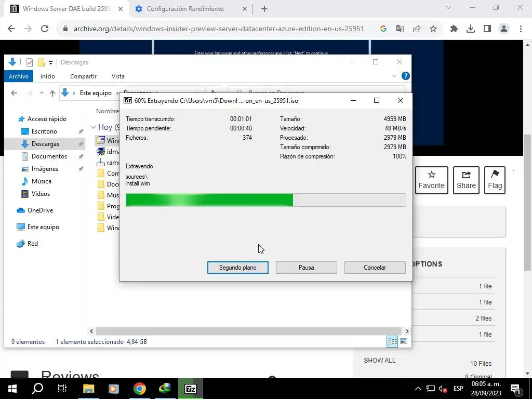
Task: Select Imágenes in navigation pane
Action: [45, 169]
